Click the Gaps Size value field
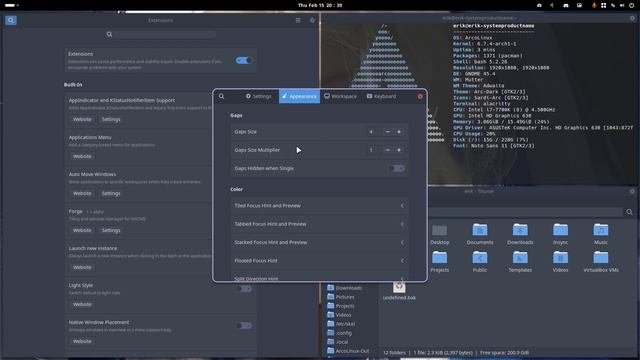 [x=371, y=132]
